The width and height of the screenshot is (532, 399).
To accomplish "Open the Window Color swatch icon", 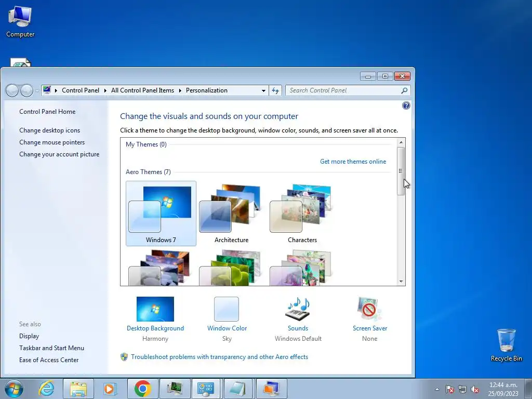I will pos(227,309).
